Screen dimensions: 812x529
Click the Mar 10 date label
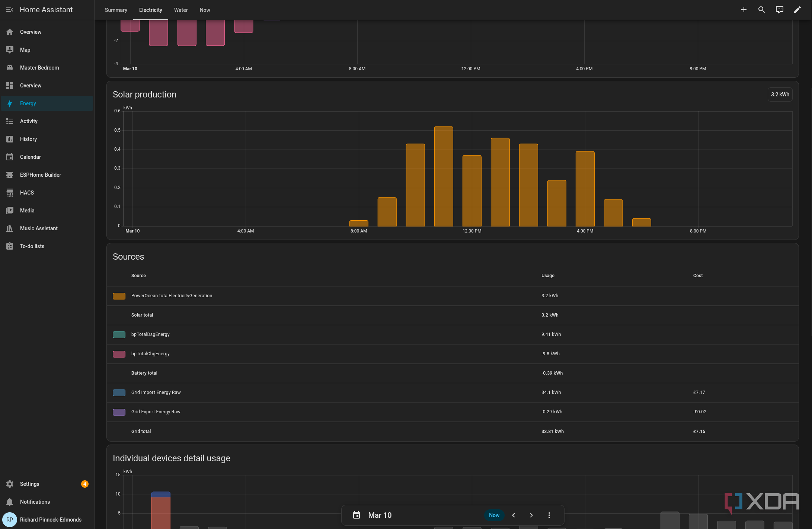(380, 515)
